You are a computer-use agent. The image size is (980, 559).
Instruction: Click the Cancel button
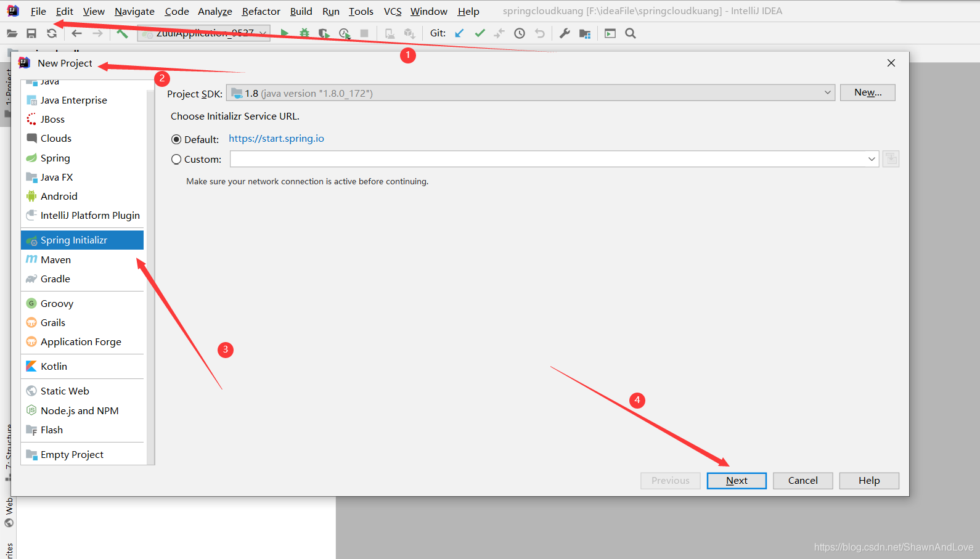tap(802, 481)
